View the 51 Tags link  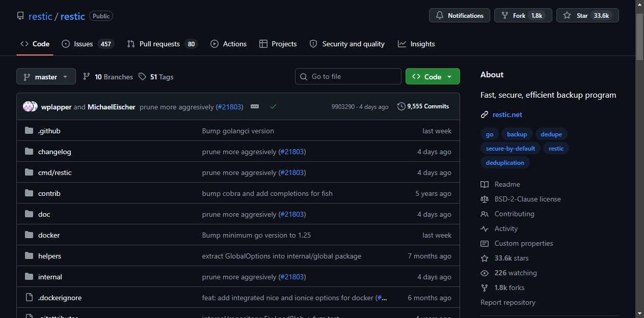(x=156, y=77)
